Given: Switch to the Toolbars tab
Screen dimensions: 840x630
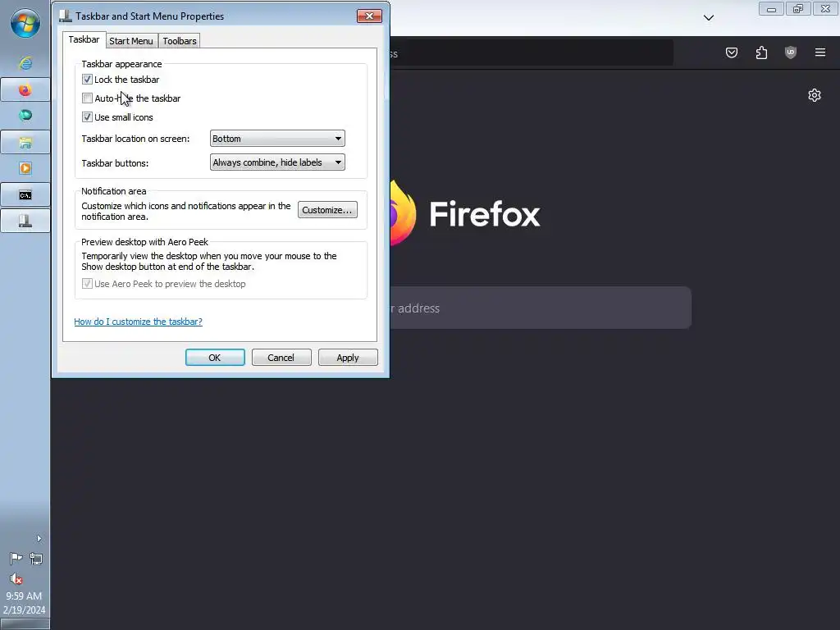Looking at the screenshot, I should 180,41.
